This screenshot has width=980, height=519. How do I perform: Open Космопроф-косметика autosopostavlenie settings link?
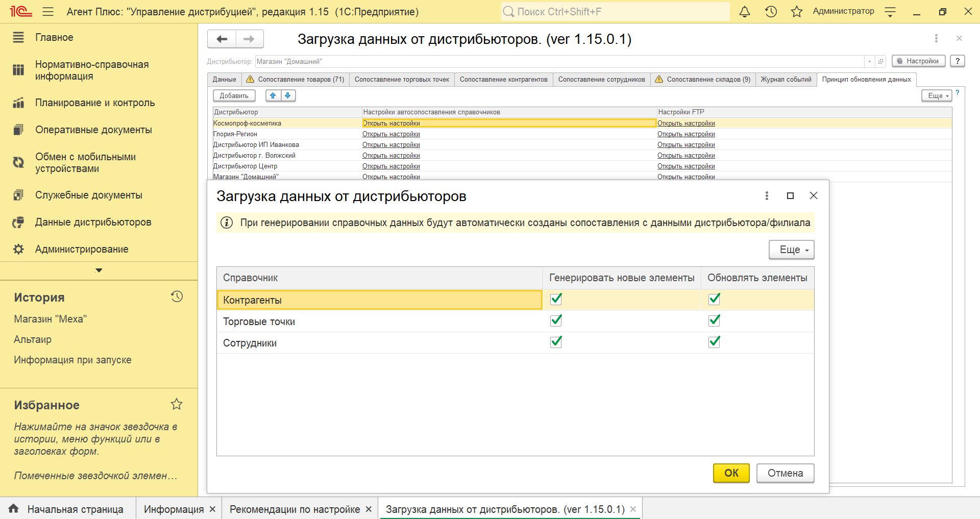[391, 123]
